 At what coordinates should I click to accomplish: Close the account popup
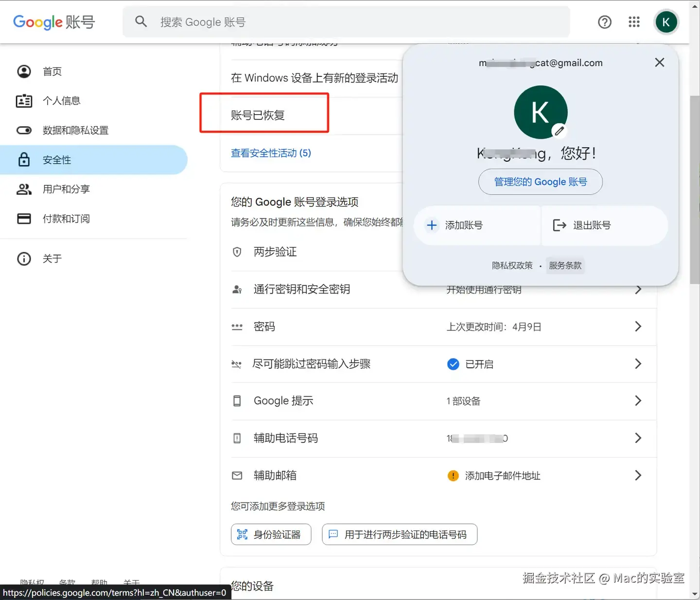(660, 62)
